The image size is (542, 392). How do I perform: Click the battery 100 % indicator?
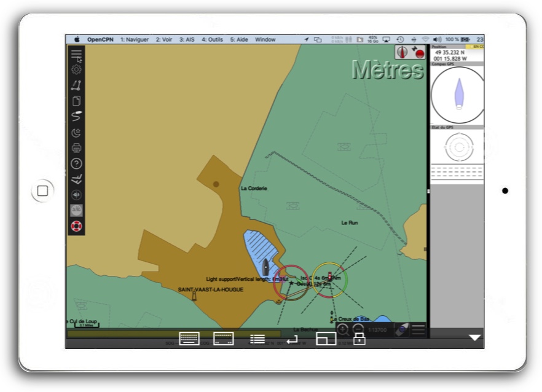pos(457,39)
